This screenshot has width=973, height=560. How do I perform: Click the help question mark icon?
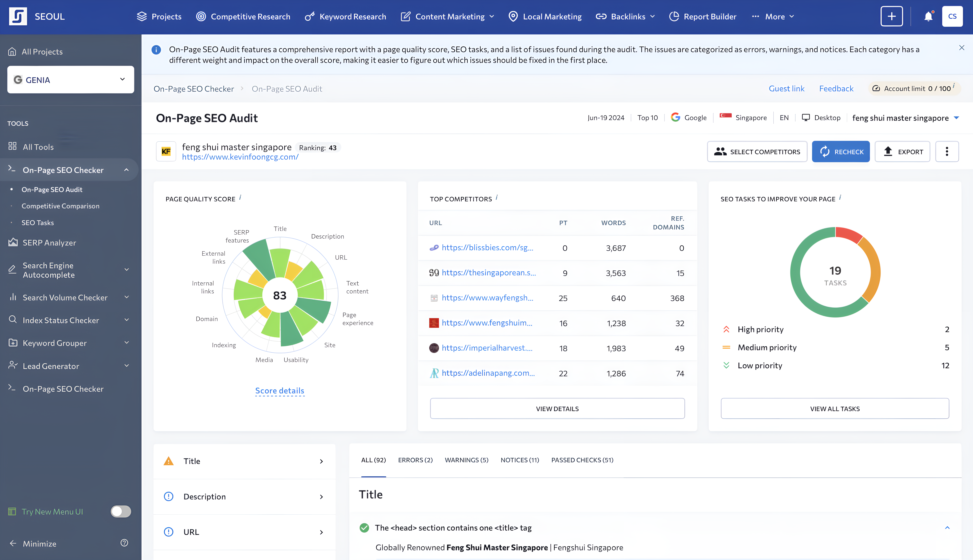(124, 543)
